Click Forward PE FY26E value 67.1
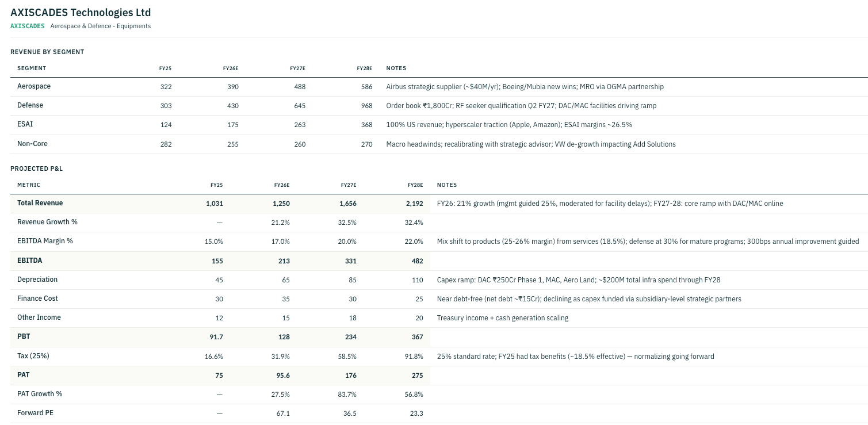The height and width of the screenshot is (425, 868). click(283, 413)
